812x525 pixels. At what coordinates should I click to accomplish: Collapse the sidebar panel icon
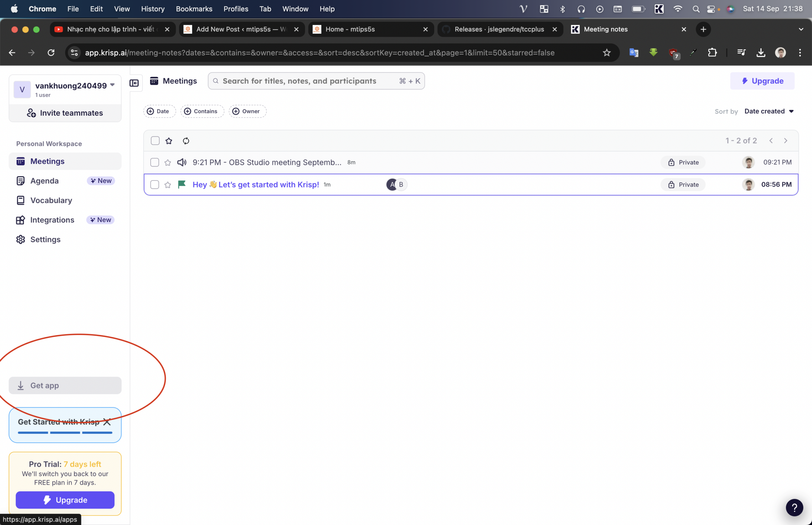(x=134, y=83)
